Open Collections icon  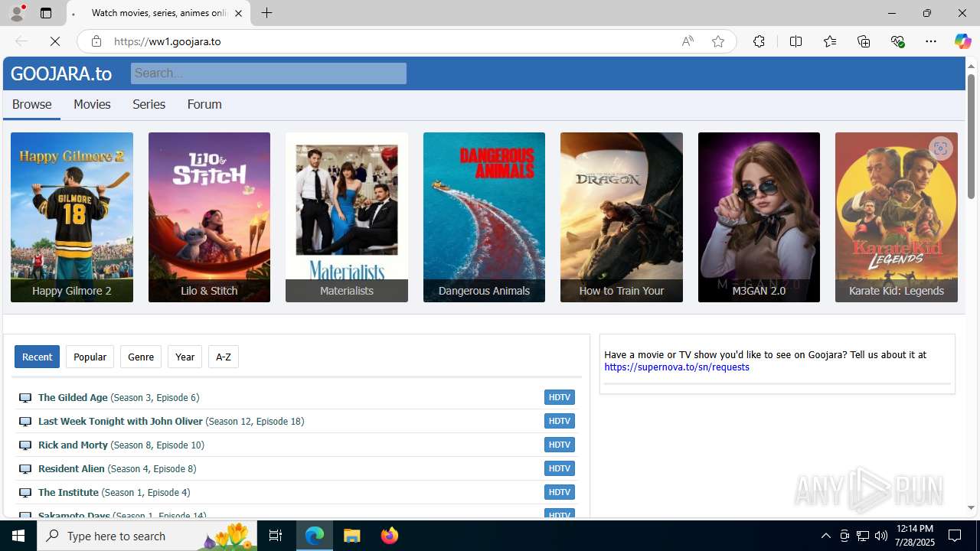click(x=864, y=41)
